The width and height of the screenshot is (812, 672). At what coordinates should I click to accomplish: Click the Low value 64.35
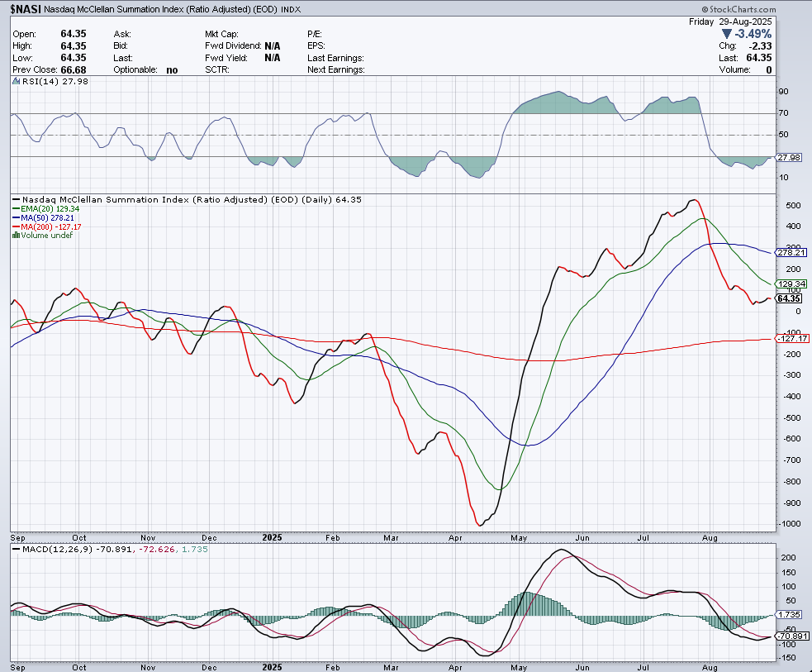(74, 58)
